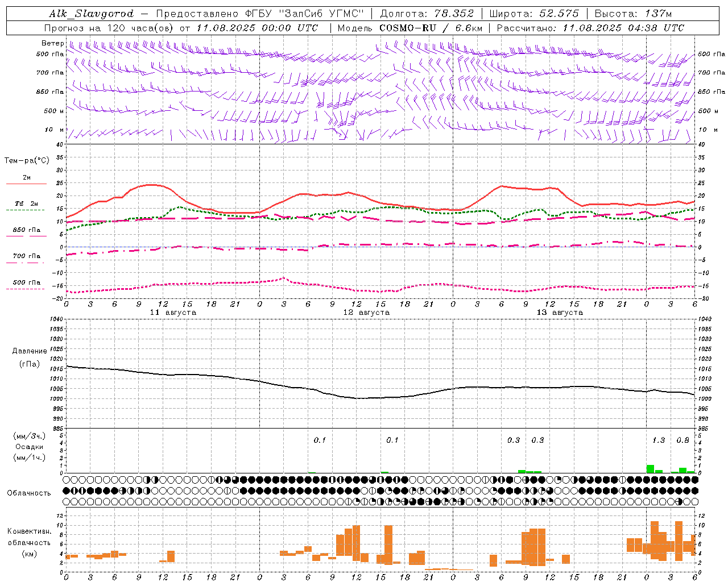
Task: Click the Td 2м dew point legend entry
Action: click(26, 203)
